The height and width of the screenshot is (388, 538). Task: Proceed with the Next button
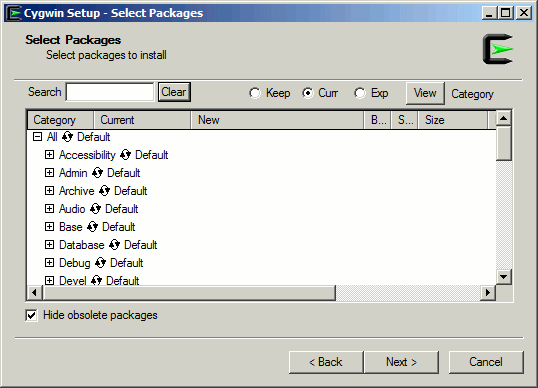(x=401, y=362)
